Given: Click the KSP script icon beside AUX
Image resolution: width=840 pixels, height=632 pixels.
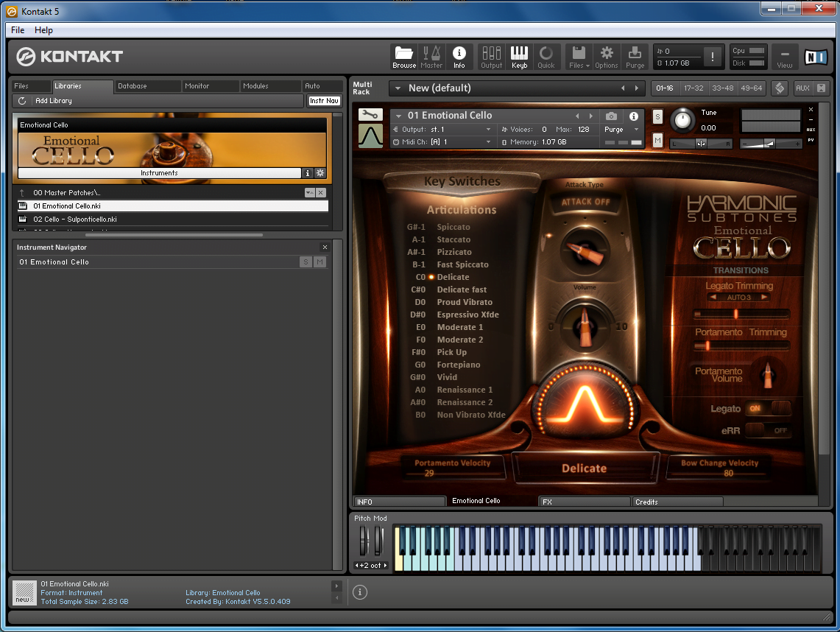Looking at the screenshot, I should 780,88.
